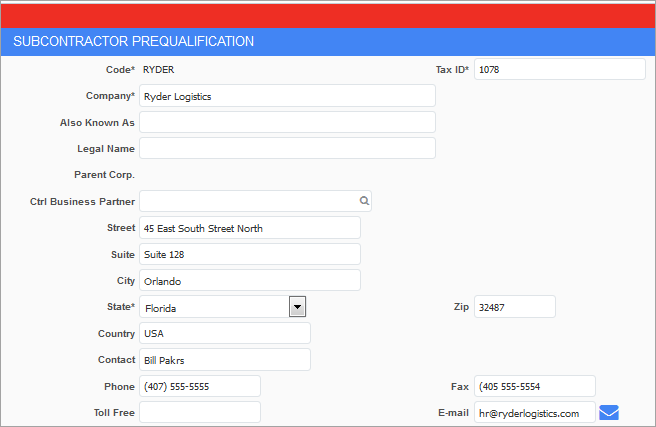Viewport: 656px width, 427px height.
Task: Click the RYDER code value
Action: pyautogui.click(x=158, y=70)
